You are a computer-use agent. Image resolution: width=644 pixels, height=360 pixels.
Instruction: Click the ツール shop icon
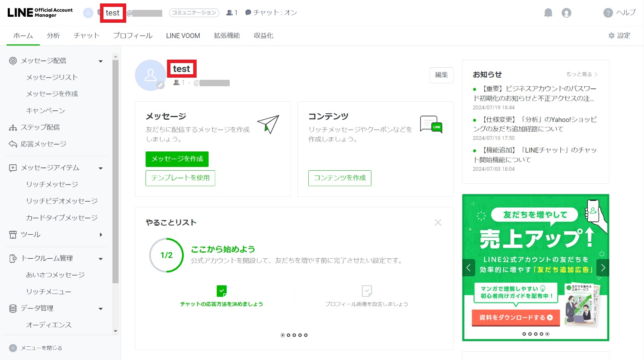[13, 235]
